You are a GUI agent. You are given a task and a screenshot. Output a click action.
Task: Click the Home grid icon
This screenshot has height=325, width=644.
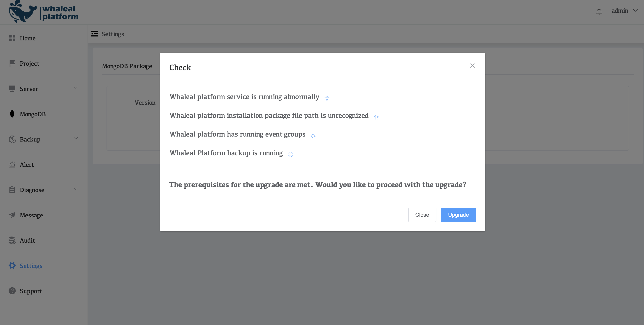[12, 38]
